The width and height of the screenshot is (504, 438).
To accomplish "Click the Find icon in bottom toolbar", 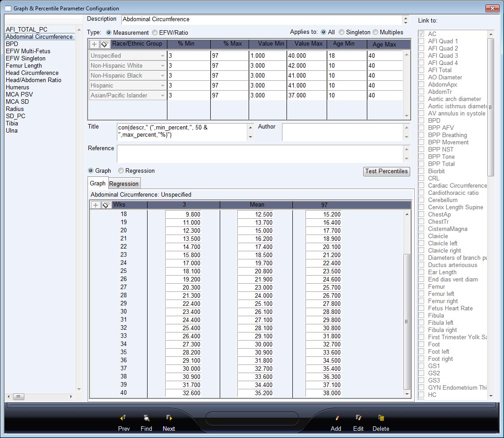I will (147, 418).
